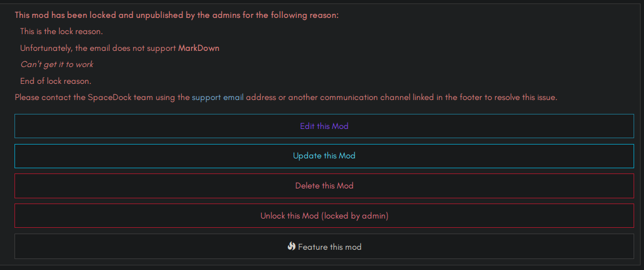This screenshot has width=644, height=270.
Task: Click the flame icon beside Feature
Action: point(291,246)
